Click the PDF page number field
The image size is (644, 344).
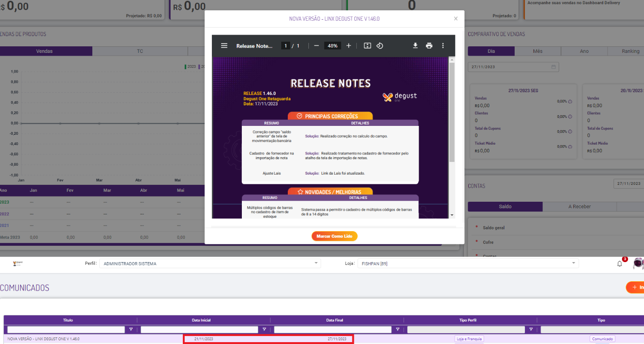(x=285, y=46)
